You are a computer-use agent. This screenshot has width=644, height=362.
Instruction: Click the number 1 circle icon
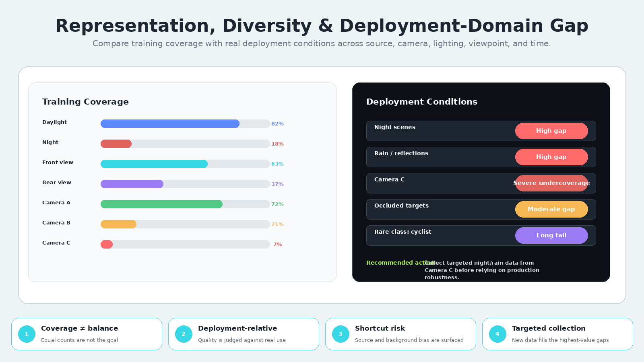point(27,334)
